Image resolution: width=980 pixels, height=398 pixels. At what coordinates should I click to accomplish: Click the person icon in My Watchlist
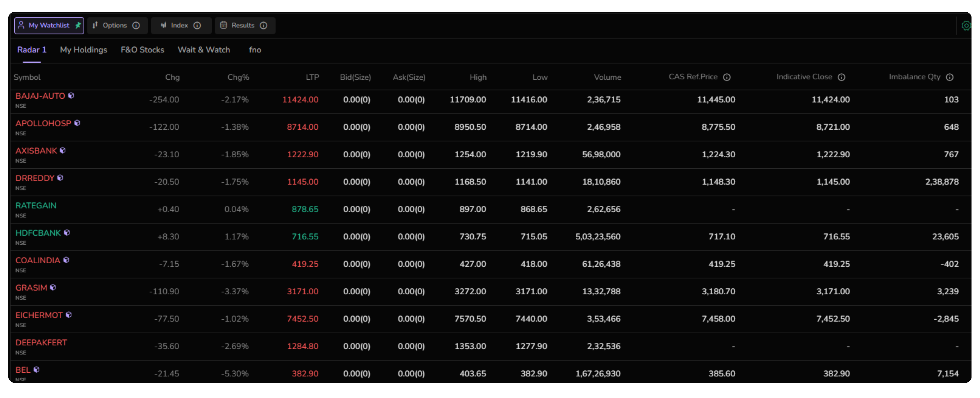point(21,25)
